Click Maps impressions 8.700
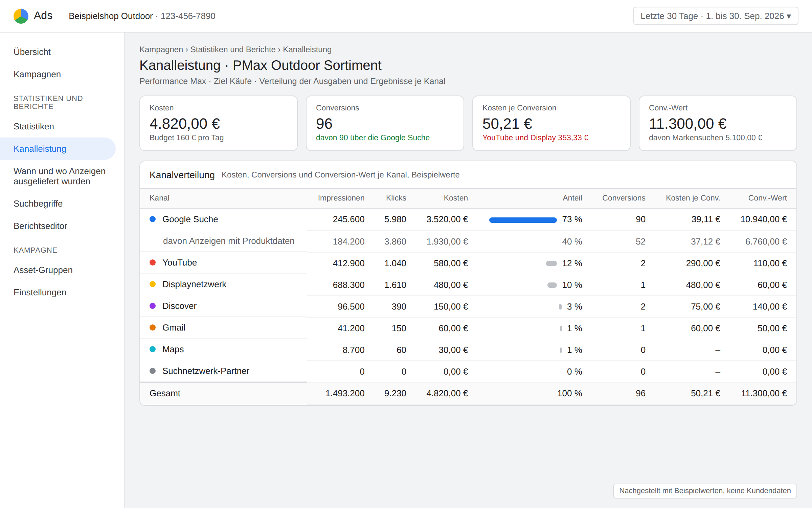 point(354,350)
